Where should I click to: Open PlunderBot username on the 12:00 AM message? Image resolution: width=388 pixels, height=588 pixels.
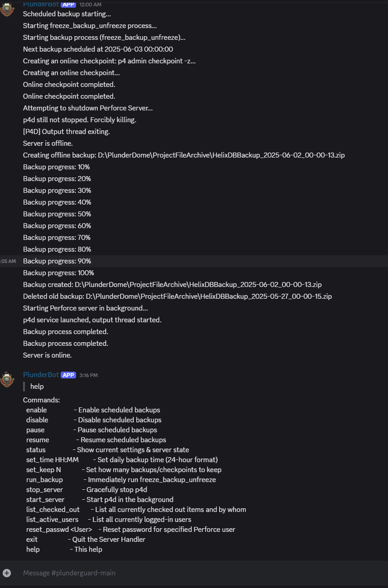pyautogui.click(x=41, y=4)
